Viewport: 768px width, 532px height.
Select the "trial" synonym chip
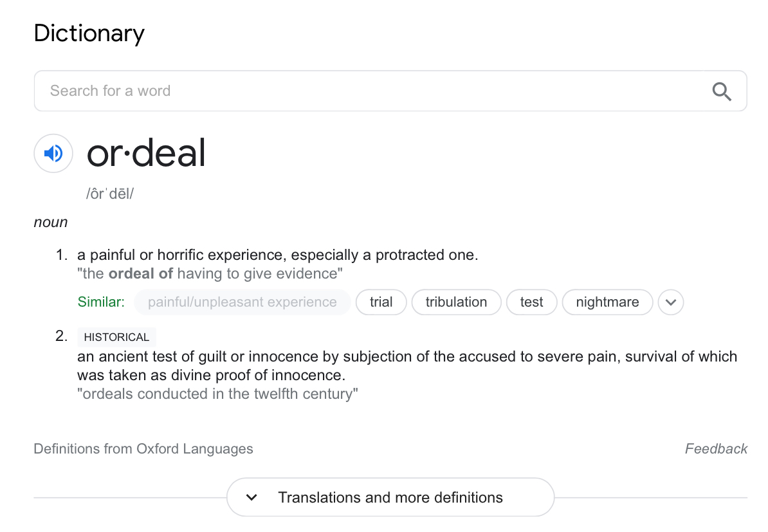point(381,302)
